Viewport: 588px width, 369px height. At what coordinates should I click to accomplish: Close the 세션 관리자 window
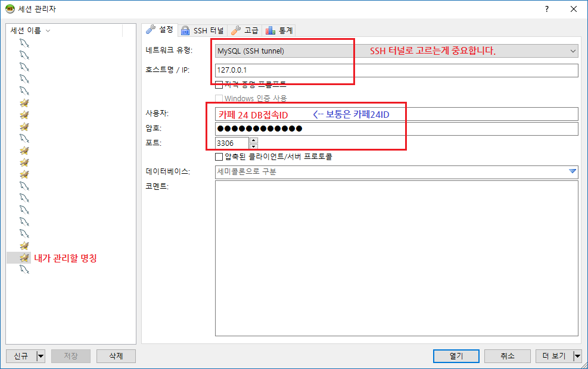(x=573, y=9)
